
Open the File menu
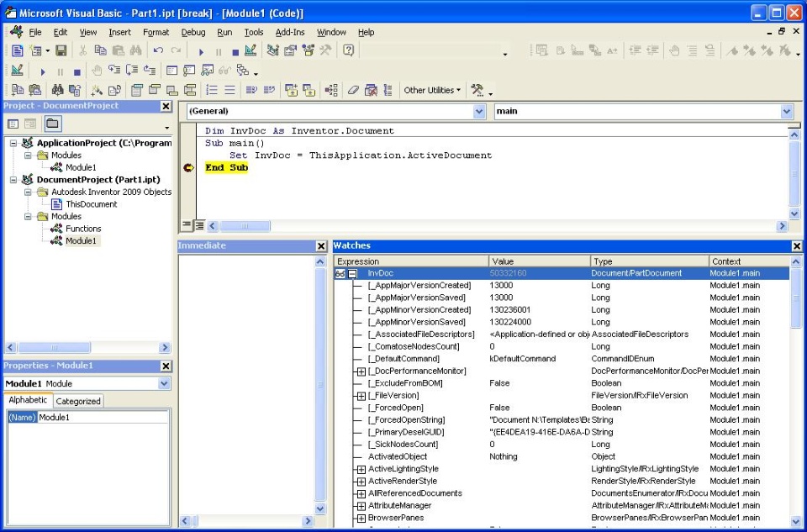pyautogui.click(x=35, y=32)
